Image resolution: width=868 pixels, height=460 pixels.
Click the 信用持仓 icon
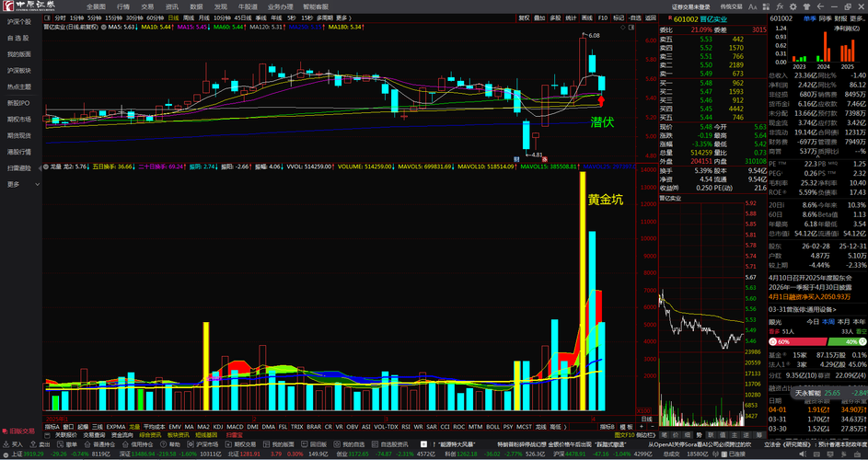click(126, 444)
